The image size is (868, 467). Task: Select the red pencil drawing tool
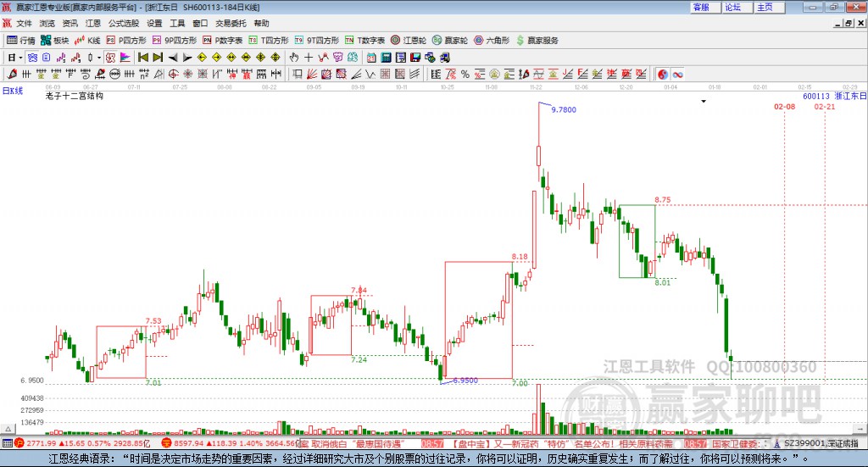pyautogui.click(x=12, y=74)
